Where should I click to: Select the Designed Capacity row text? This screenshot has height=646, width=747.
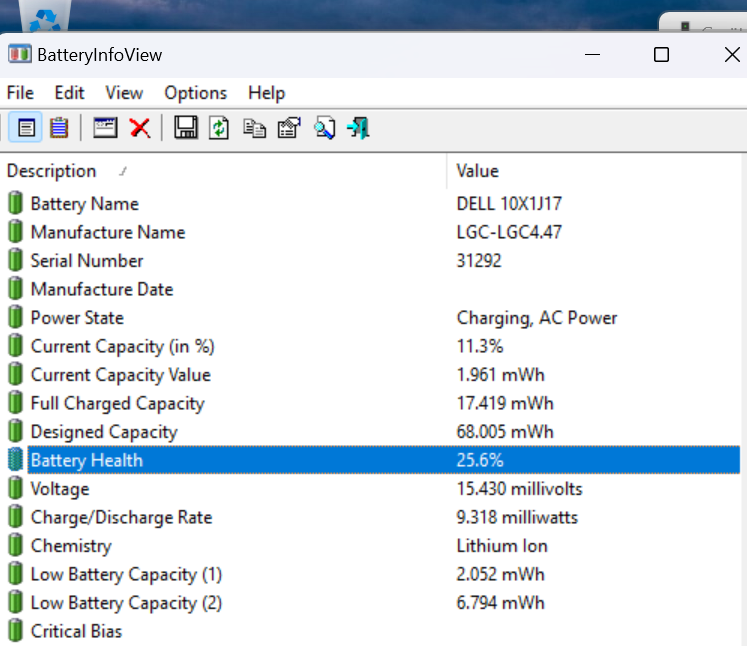coord(104,432)
